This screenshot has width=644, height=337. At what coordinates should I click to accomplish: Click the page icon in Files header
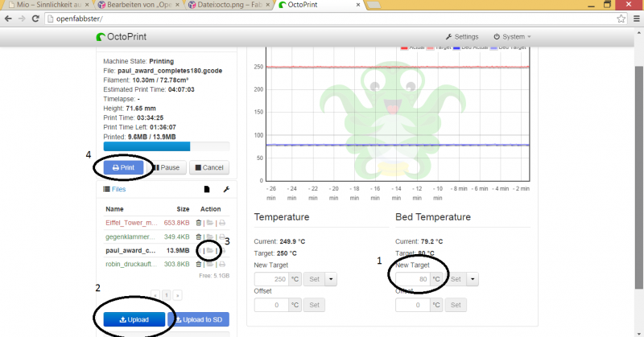(x=206, y=189)
